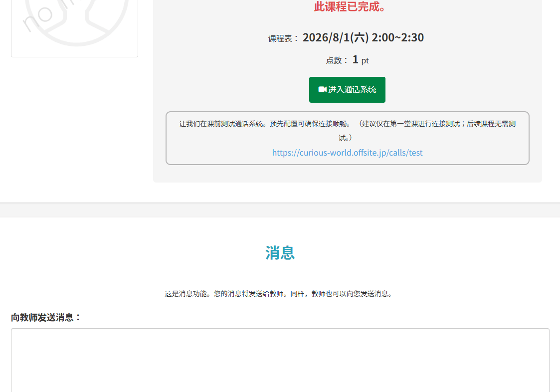Click the green 进入通话系统 button
Viewport: 560px width, 392px height.
pos(347,90)
